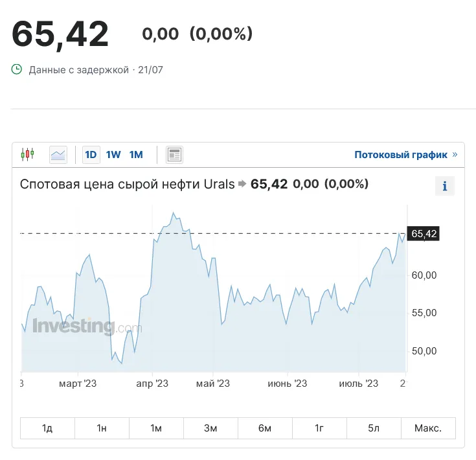
Task: Open the chart news table icon
Action: [174, 154]
